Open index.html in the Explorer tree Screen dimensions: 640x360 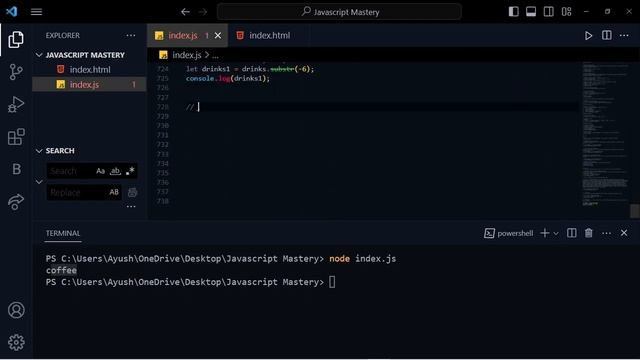(x=89, y=70)
